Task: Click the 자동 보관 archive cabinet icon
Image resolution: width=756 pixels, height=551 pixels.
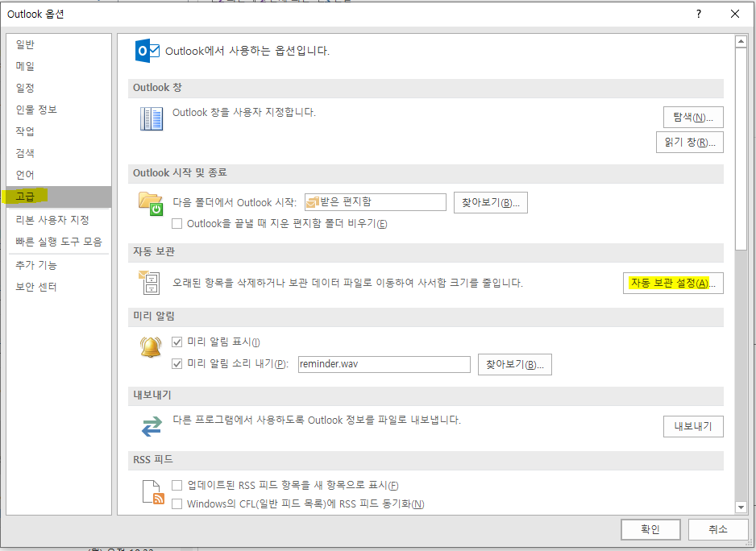Action: pos(149,283)
